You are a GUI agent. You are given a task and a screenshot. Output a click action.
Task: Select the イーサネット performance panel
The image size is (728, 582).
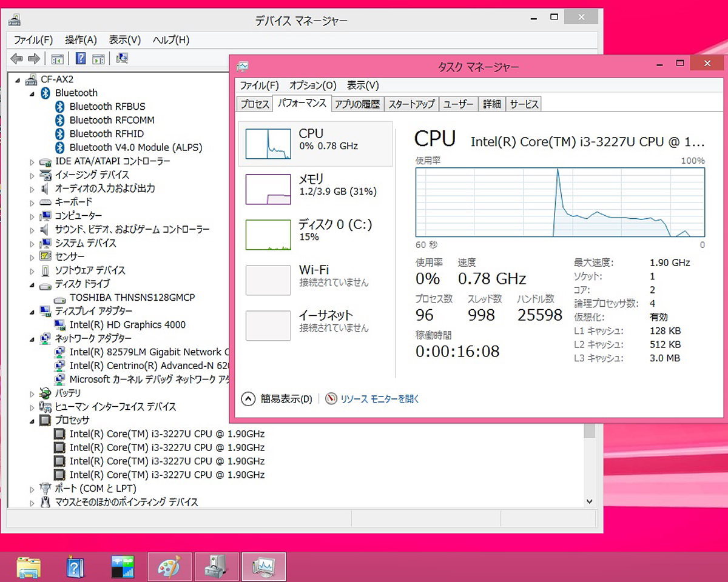[x=315, y=326]
